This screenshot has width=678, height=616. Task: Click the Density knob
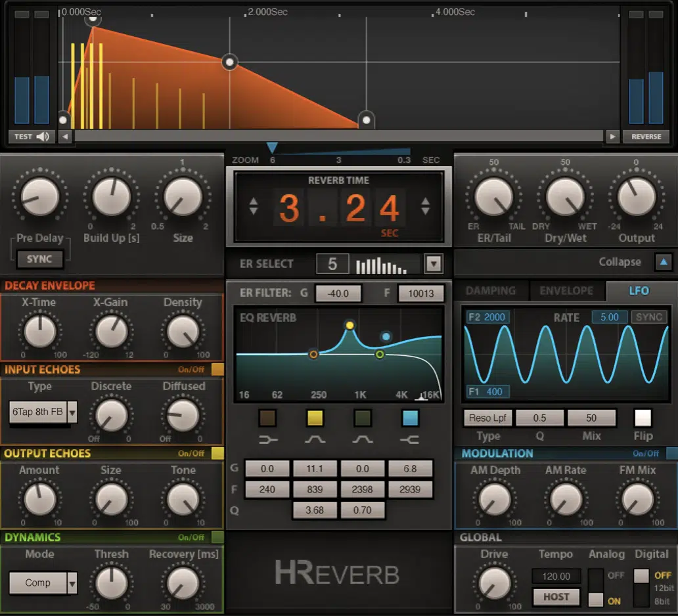pos(183,332)
